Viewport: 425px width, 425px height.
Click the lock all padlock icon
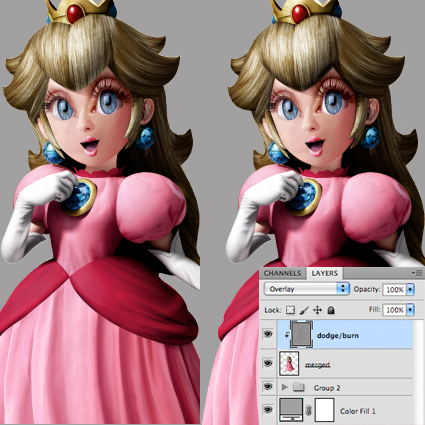click(331, 310)
